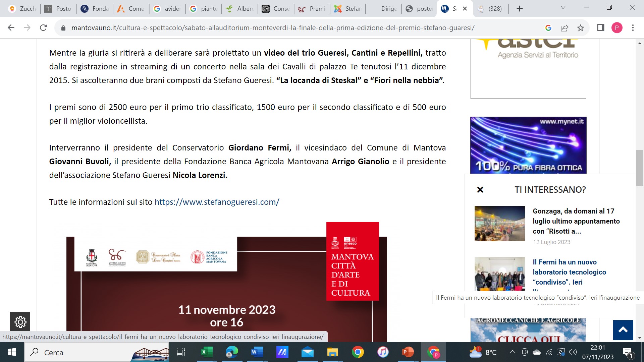Open Task View on the taskbar
644x362 pixels.
pyautogui.click(x=181, y=352)
